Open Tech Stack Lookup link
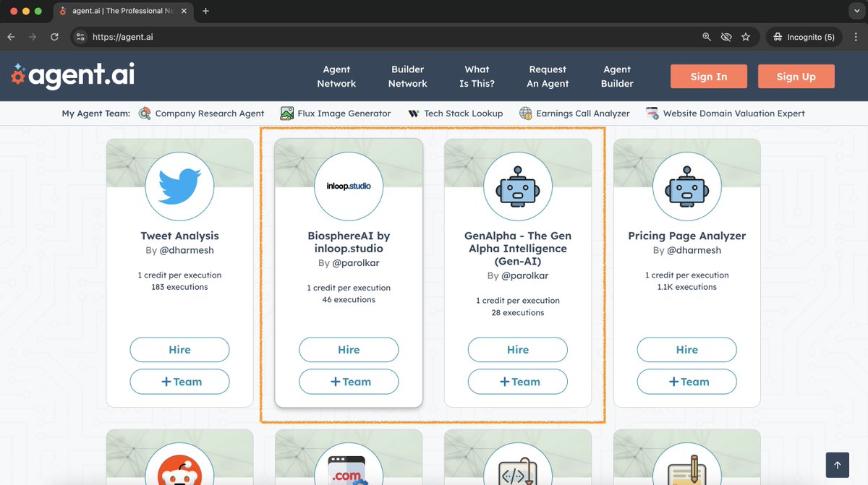 pos(464,113)
